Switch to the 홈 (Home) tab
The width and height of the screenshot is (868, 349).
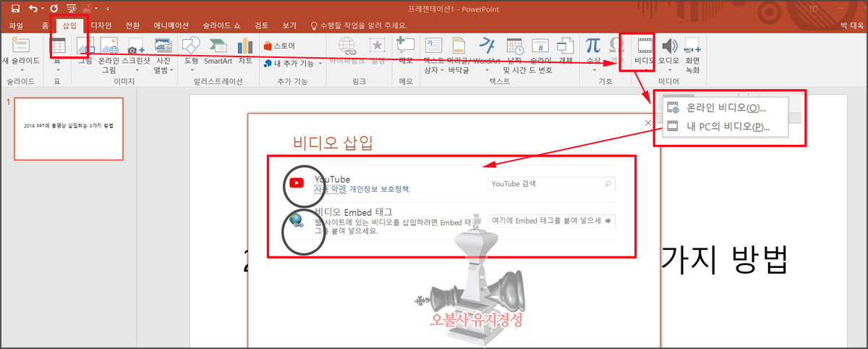[46, 25]
